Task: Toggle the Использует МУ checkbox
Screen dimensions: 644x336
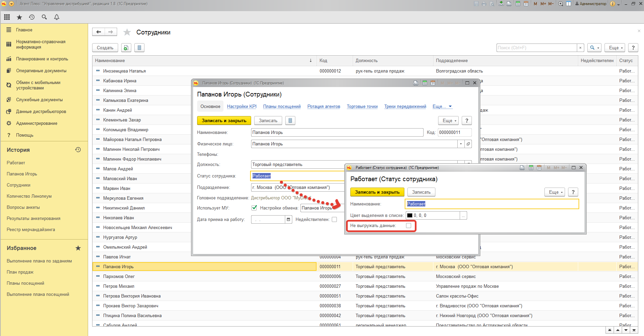Action: 254,208
